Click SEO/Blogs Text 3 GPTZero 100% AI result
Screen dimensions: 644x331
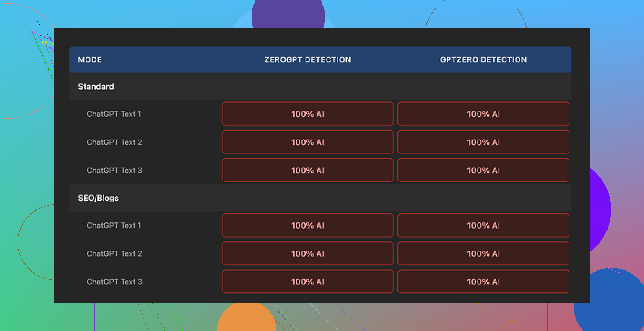(483, 282)
